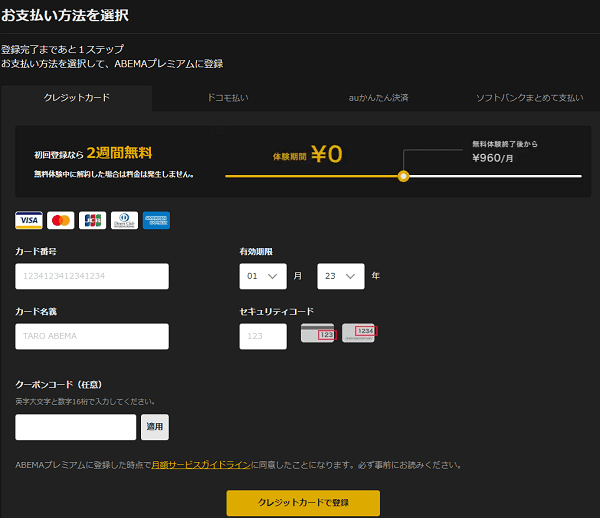Open the ソフトバンクまとめて支払い tab

(x=529, y=98)
